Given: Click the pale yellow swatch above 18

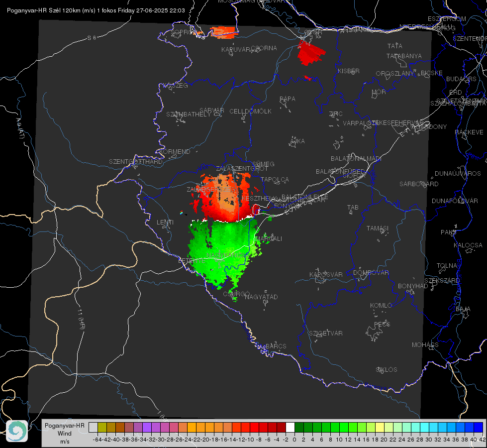Looking at the screenshot, I should coord(380,427).
